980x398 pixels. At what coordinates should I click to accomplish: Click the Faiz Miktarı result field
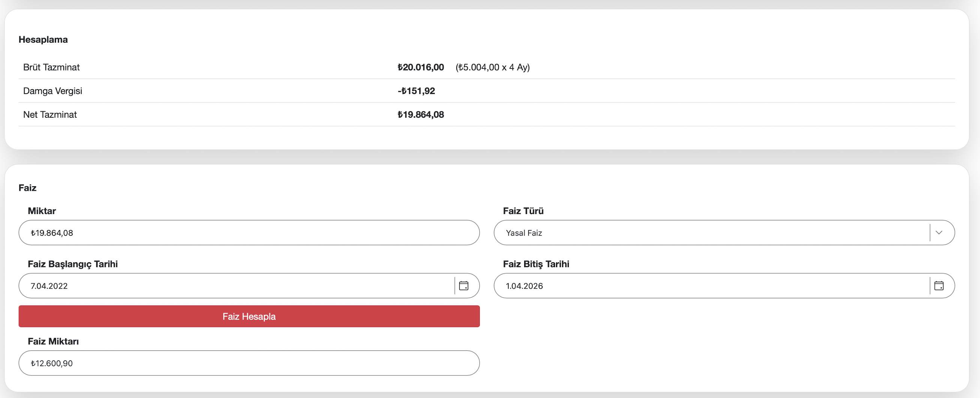pos(249,363)
